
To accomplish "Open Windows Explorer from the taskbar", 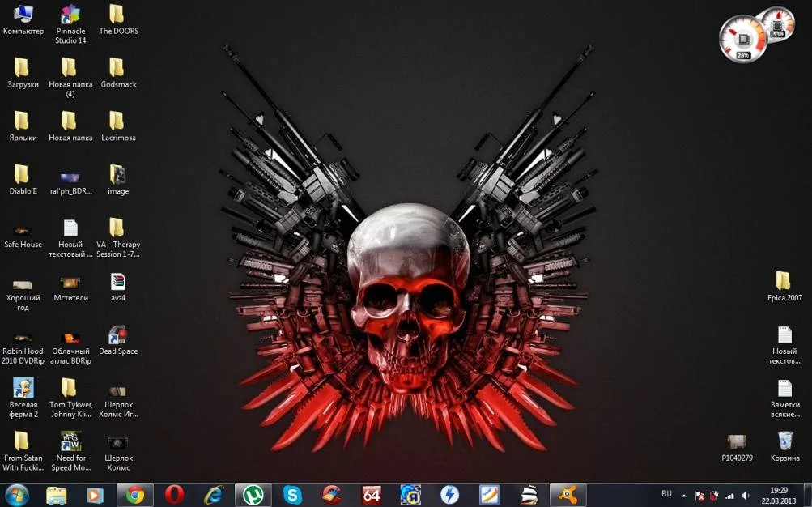I will point(56,496).
